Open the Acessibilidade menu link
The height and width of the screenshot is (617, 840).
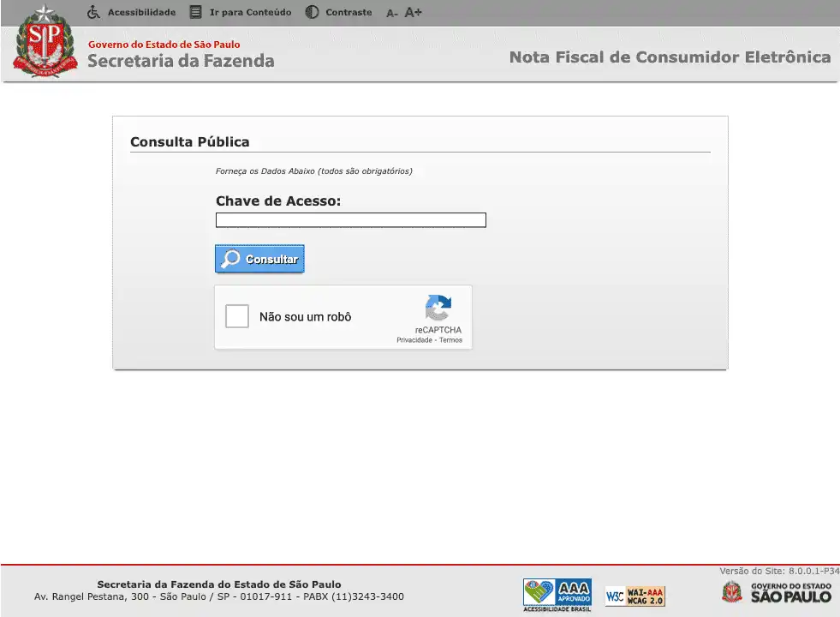[141, 12]
